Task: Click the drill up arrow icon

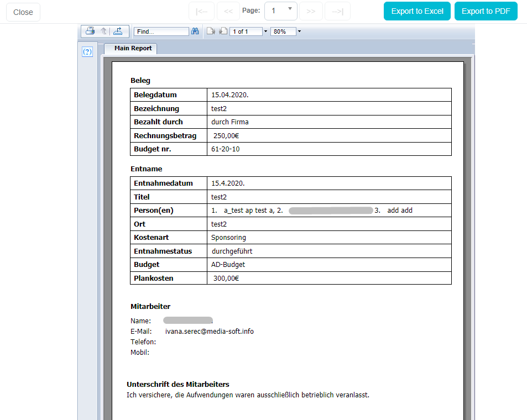Action: pos(103,32)
